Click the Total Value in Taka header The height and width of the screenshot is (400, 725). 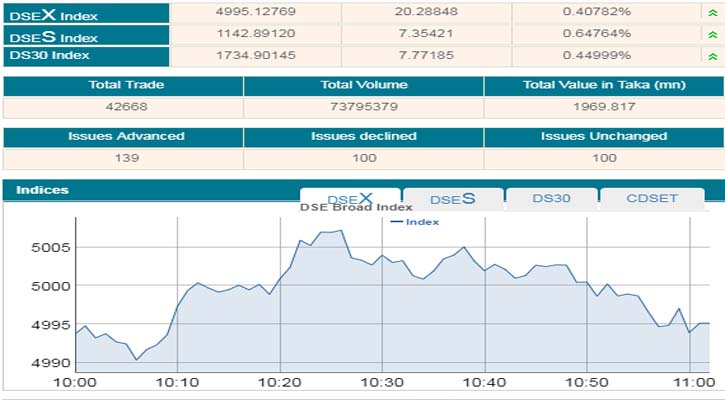point(603,86)
